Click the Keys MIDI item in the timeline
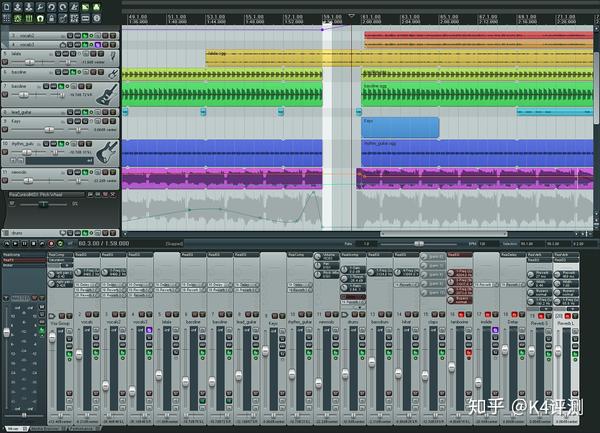 400,127
